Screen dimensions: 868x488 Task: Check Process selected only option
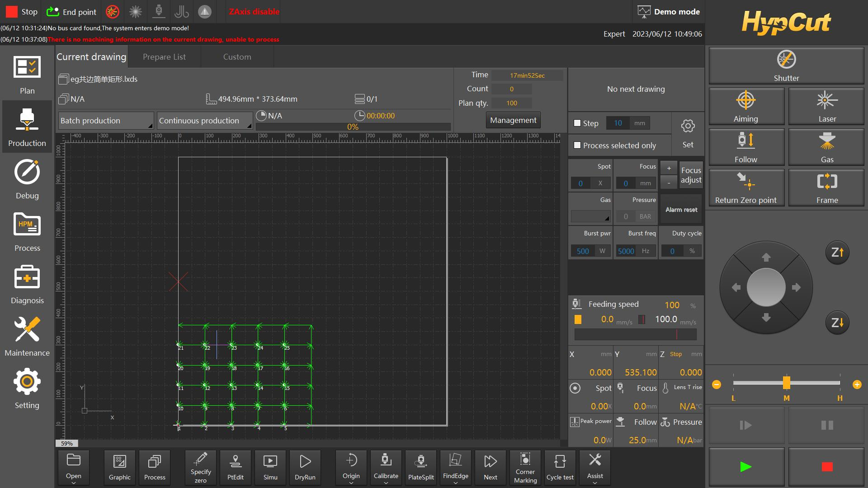coord(577,145)
